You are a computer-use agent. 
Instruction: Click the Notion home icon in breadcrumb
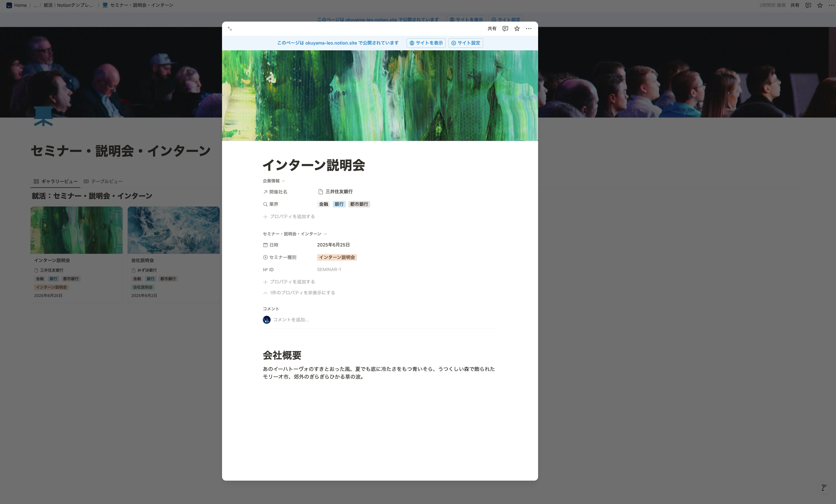point(9,5)
